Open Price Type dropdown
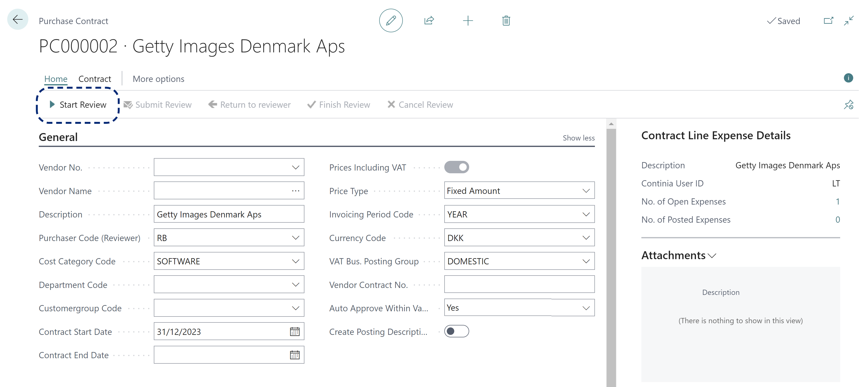 586,190
